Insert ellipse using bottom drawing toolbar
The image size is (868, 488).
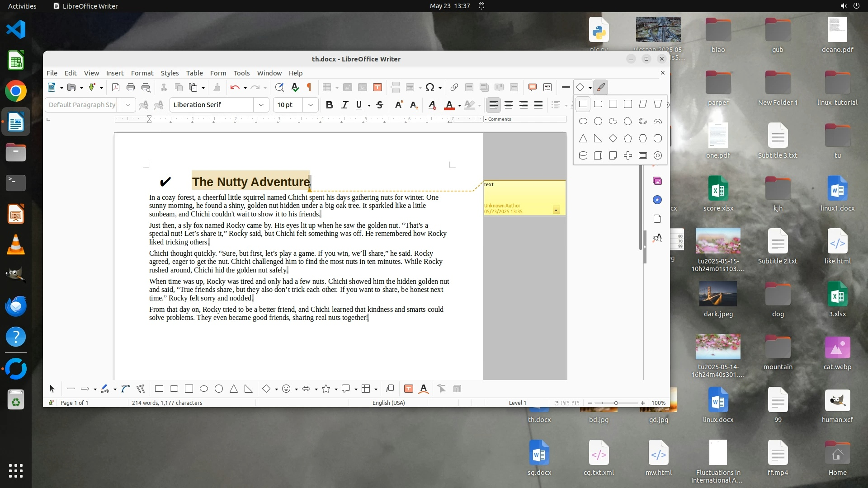(x=204, y=389)
